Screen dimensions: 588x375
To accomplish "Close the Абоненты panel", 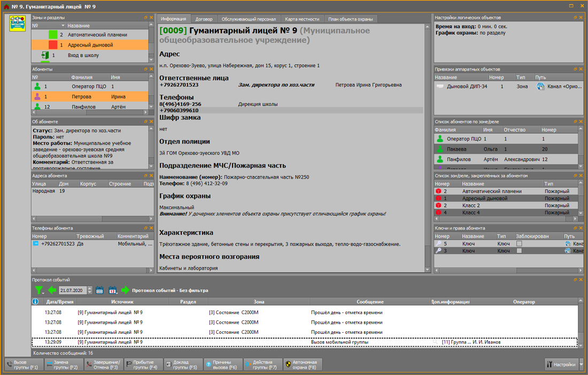I will click(151, 69).
